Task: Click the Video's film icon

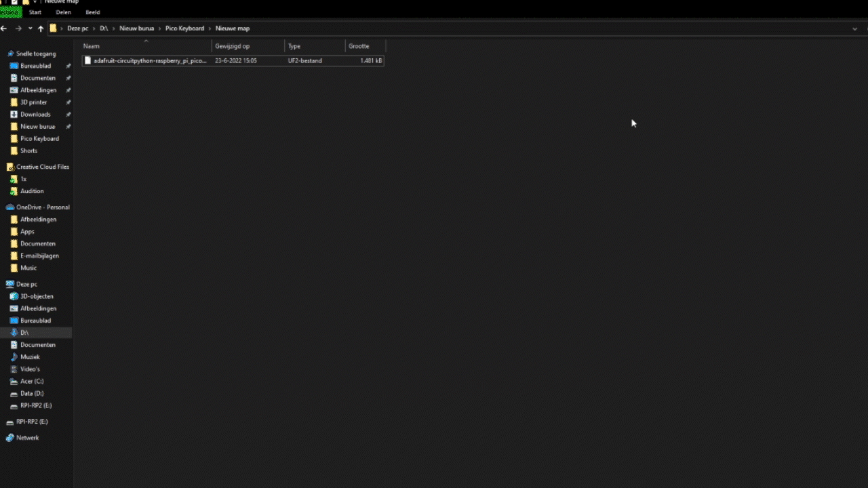Action: coord(14,369)
